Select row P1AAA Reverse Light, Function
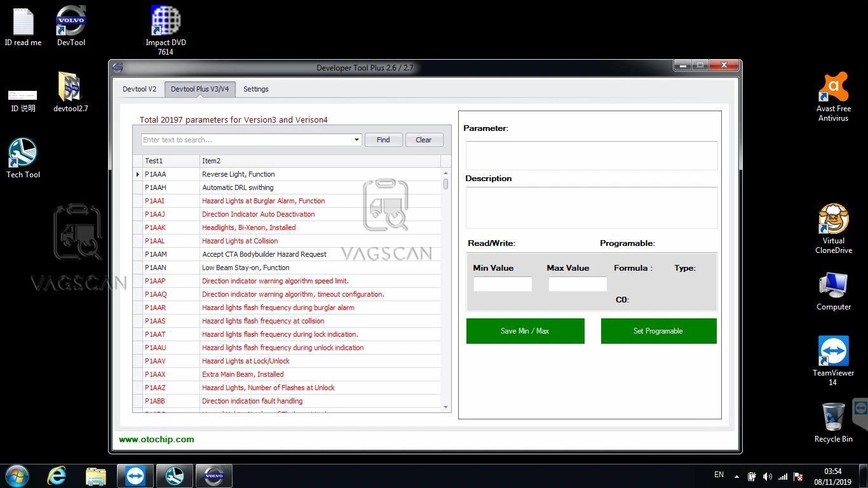Viewport: 868px width, 488px height. click(287, 174)
